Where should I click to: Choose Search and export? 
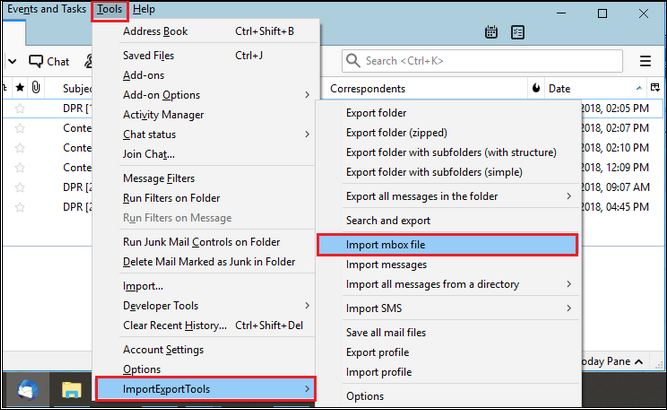coord(449,221)
